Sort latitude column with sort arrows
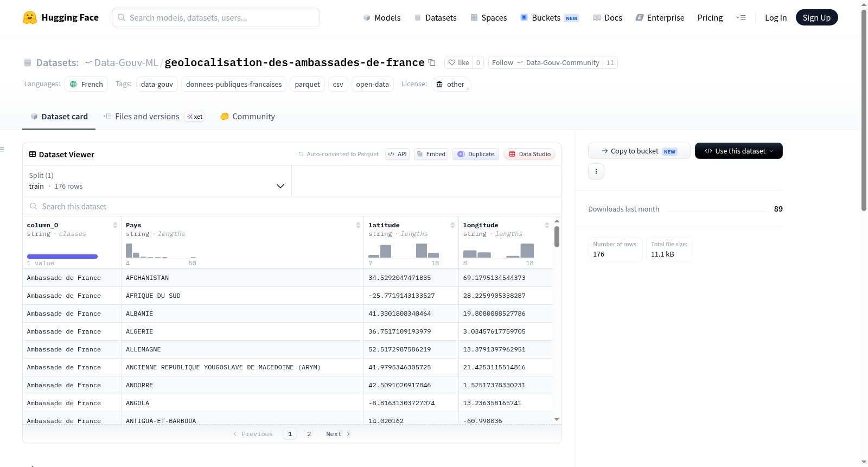 click(452, 225)
